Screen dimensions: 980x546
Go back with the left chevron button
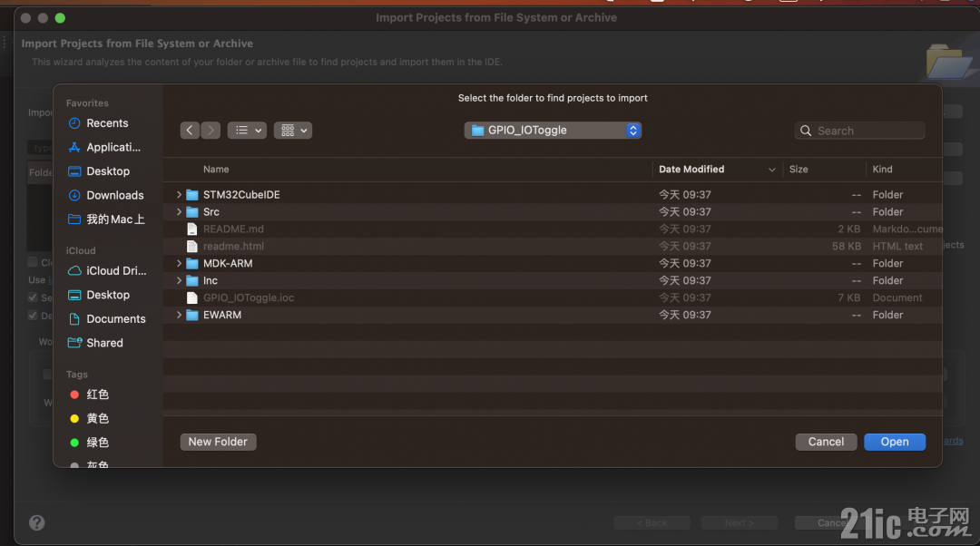pyautogui.click(x=190, y=130)
